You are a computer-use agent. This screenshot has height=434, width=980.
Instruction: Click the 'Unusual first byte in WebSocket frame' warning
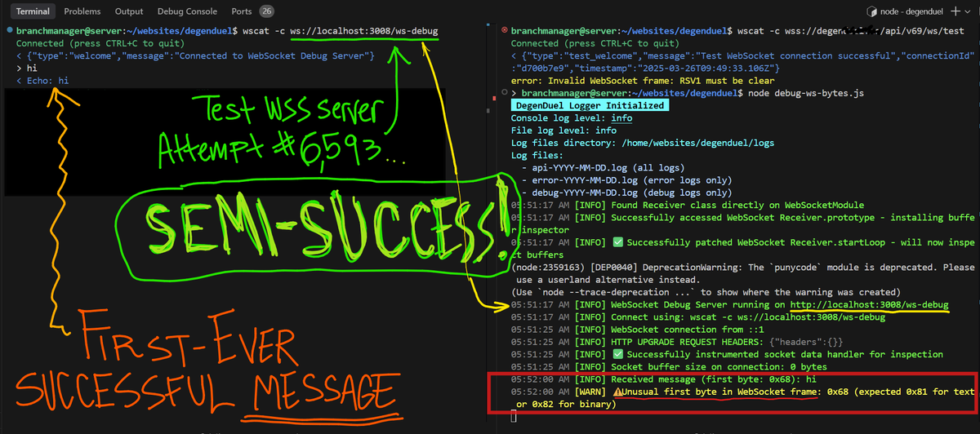coord(743,398)
